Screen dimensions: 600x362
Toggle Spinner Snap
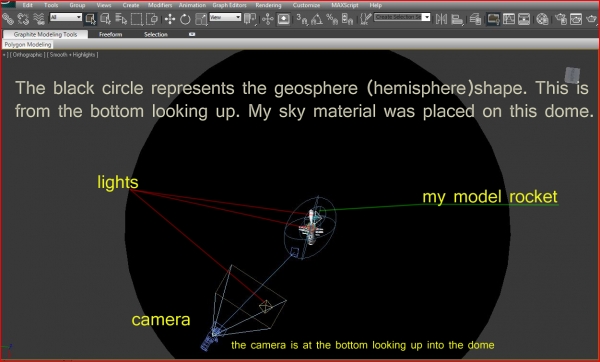pos(347,19)
